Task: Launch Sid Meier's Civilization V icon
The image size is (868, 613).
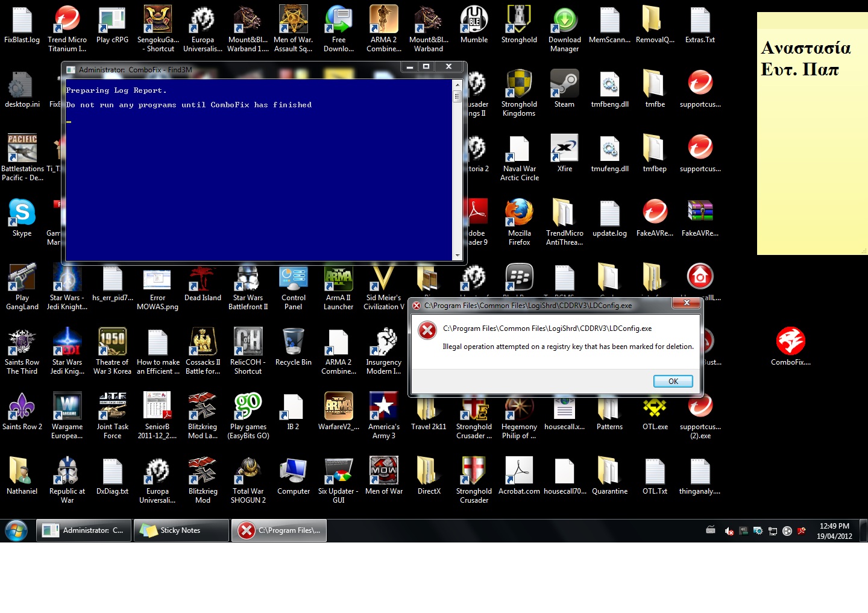Action: click(384, 286)
